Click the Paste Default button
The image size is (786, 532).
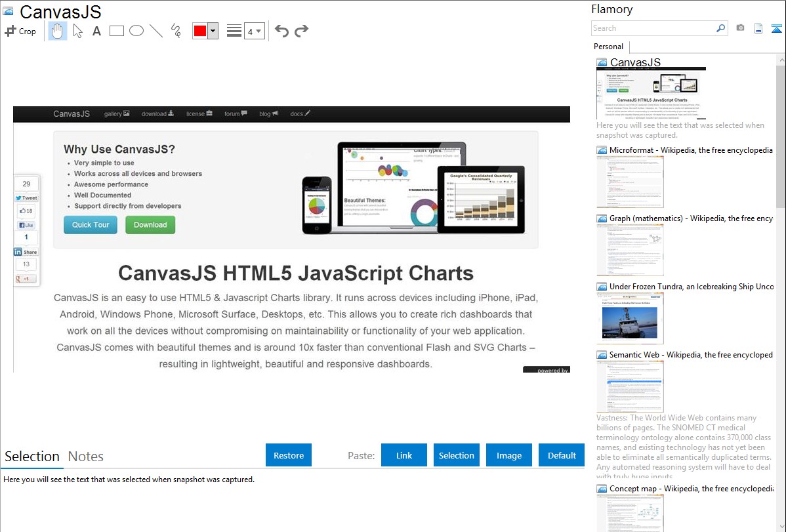(562, 455)
